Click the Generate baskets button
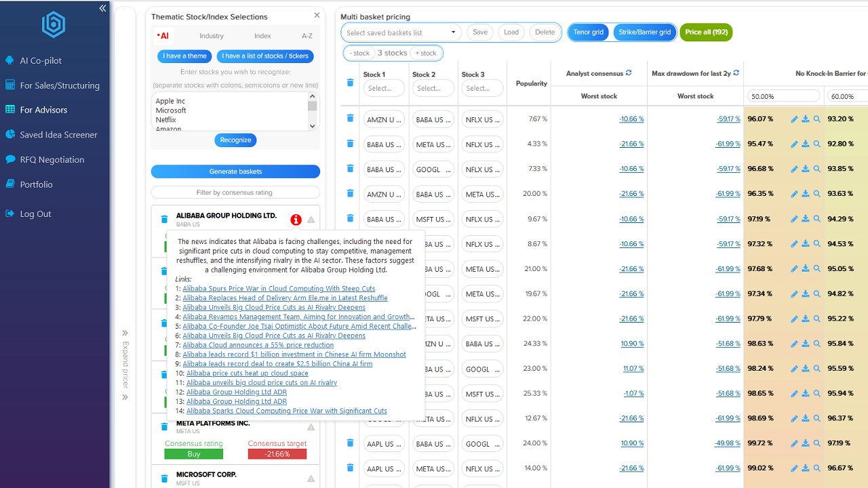The height and width of the screenshot is (488, 868). click(x=235, y=171)
